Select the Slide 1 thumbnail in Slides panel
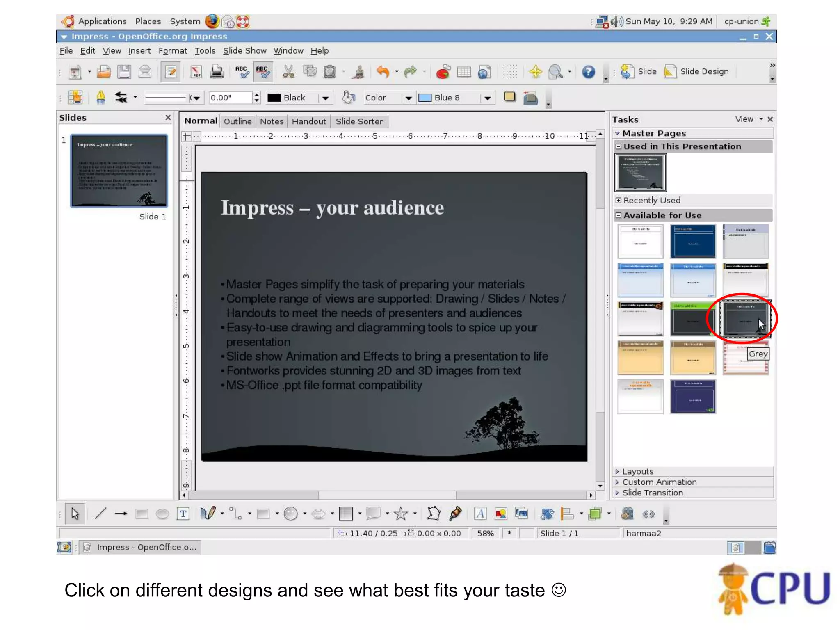The image size is (840, 630). tap(119, 171)
